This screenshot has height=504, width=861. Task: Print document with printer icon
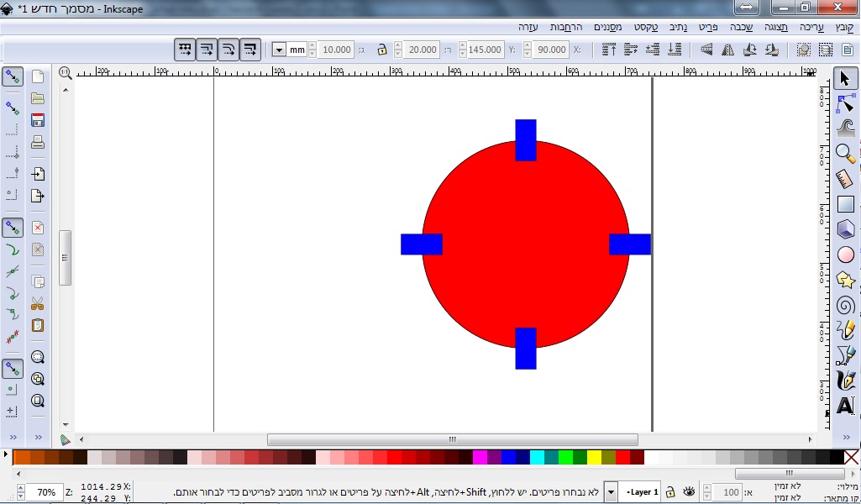tap(37, 142)
